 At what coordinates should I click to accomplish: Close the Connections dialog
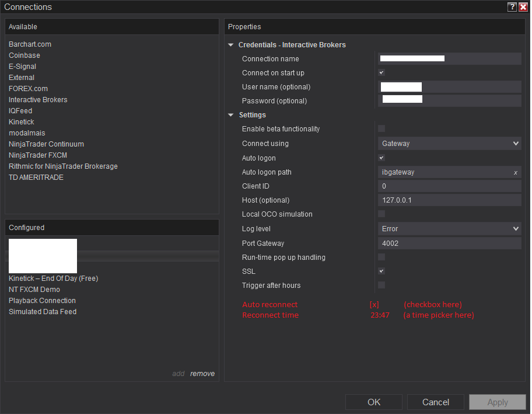[x=523, y=7]
